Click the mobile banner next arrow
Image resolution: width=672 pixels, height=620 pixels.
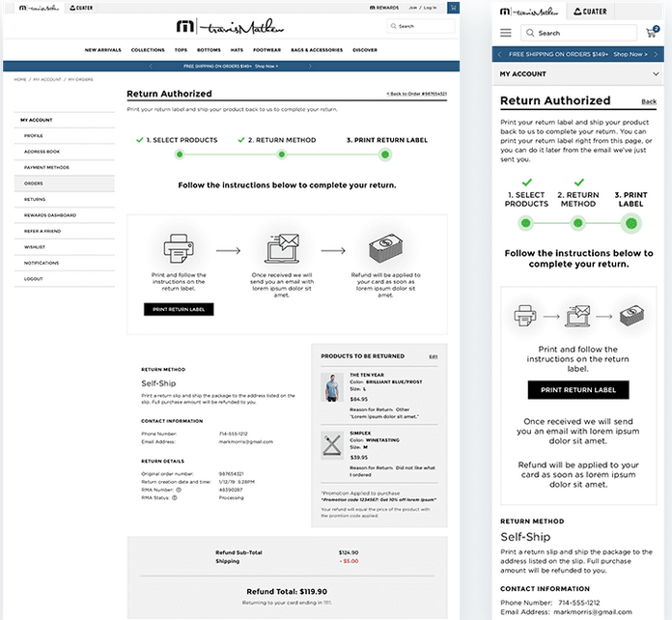point(656,54)
